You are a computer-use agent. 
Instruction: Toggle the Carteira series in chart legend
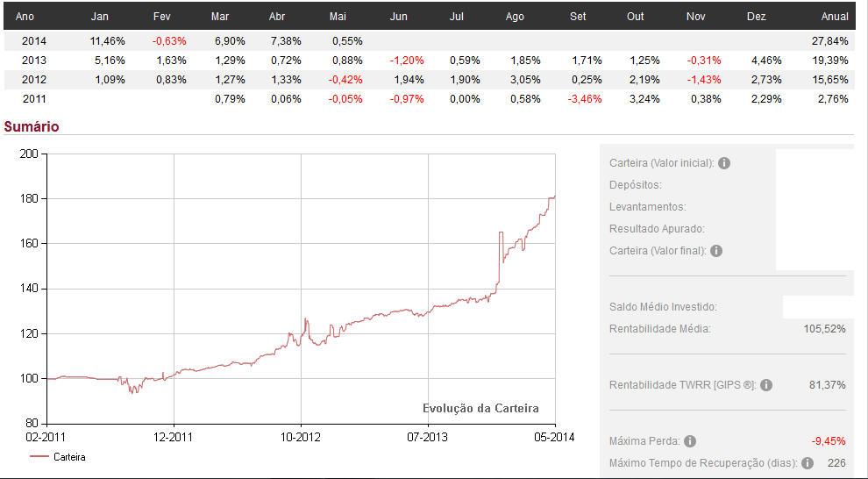click(69, 457)
